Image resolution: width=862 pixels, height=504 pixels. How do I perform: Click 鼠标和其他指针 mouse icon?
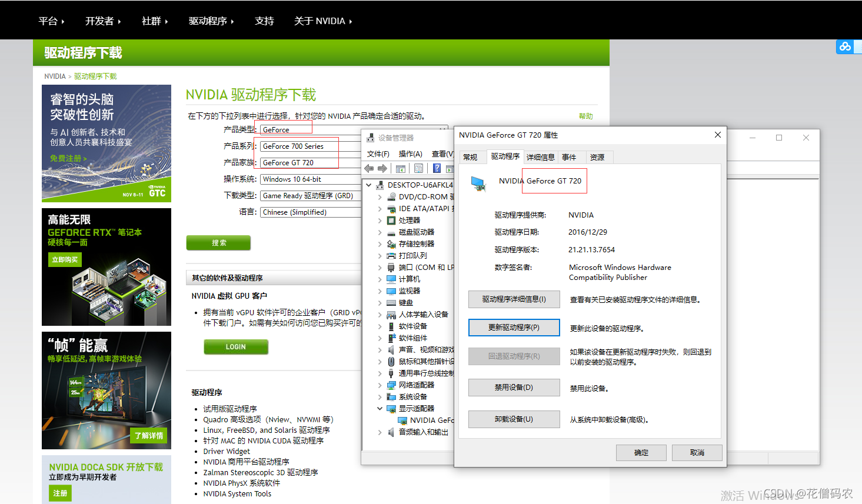pos(391,361)
